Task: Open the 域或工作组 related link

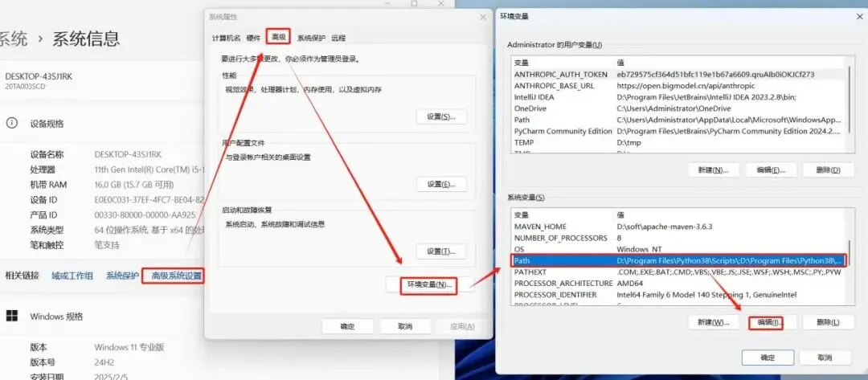Action: (72, 276)
